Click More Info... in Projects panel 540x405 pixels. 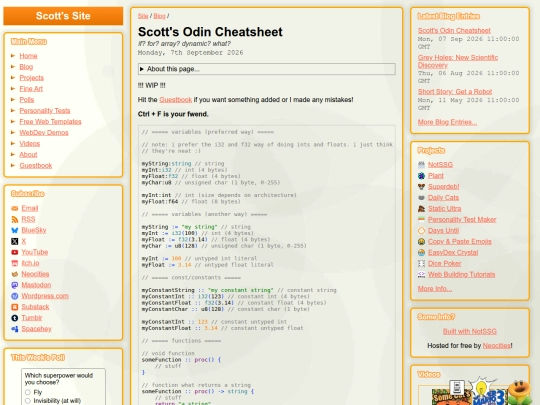pyautogui.click(x=435, y=289)
